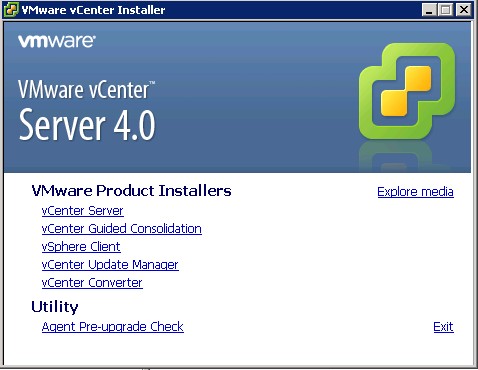Click the Explore media link
The width and height of the screenshot is (478, 370).
pyautogui.click(x=415, y=192)
